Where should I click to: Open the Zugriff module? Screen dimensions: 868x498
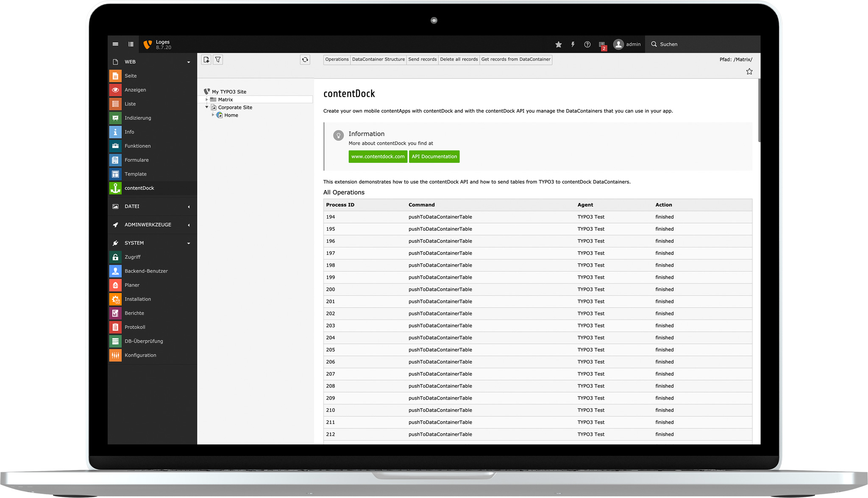tap(152, 257)
